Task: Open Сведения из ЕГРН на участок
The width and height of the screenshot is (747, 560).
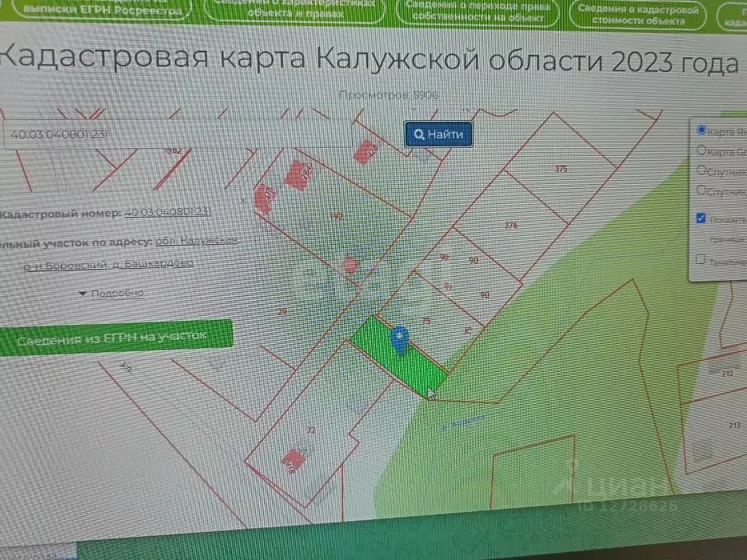Action: [x=113, y=338]
